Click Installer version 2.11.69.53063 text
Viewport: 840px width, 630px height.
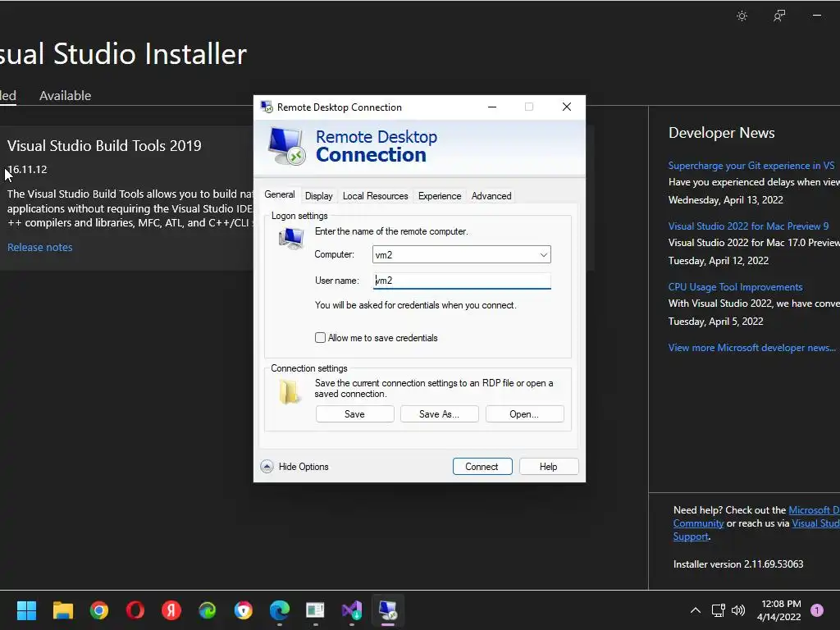pos(738,564)
